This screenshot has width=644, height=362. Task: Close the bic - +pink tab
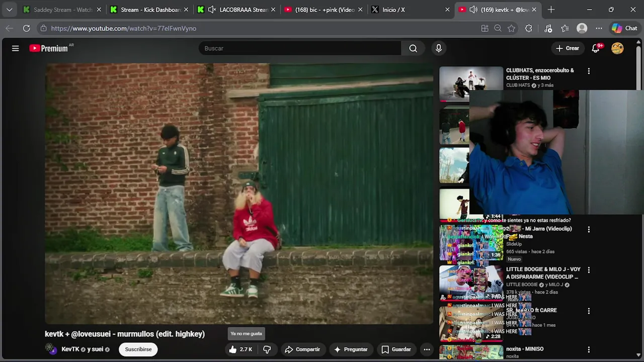click(360, 10)
